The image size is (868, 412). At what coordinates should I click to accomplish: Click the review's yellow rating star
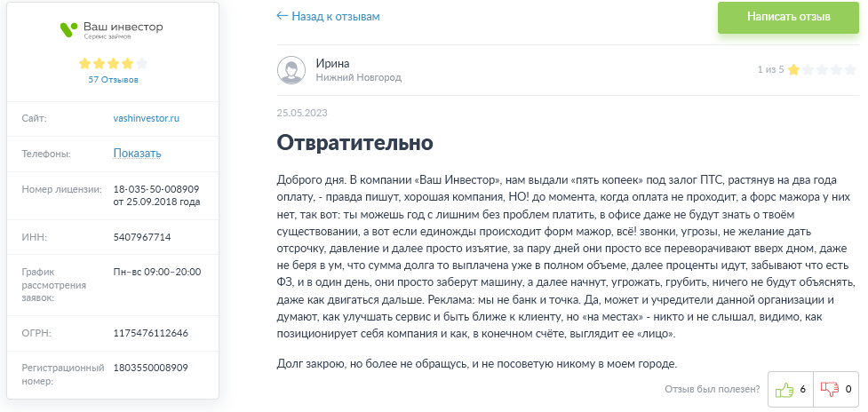pos(793,69)
